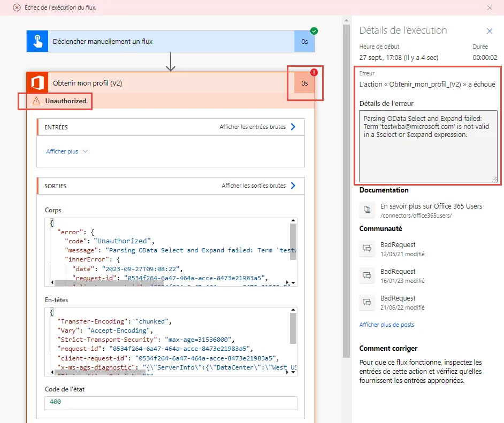Open BadRequest post modified 16/01/23
The width and height of the screenshot is (504, 423).
(x=398, y=272)
